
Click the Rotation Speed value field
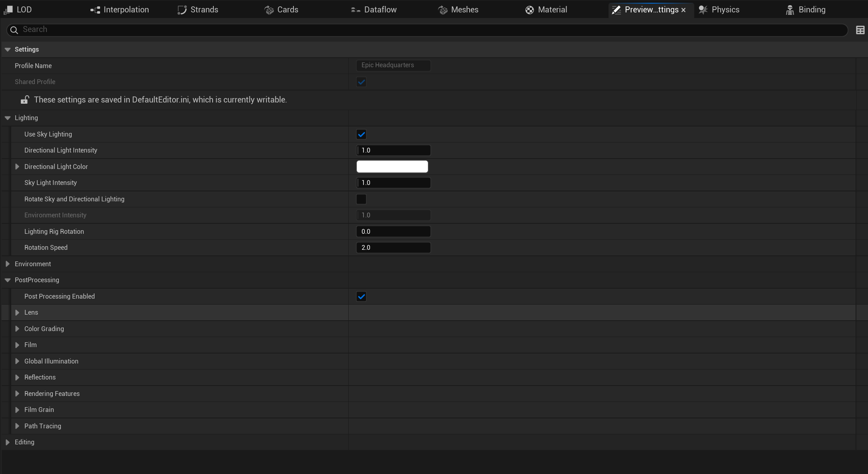coord(394,248)
